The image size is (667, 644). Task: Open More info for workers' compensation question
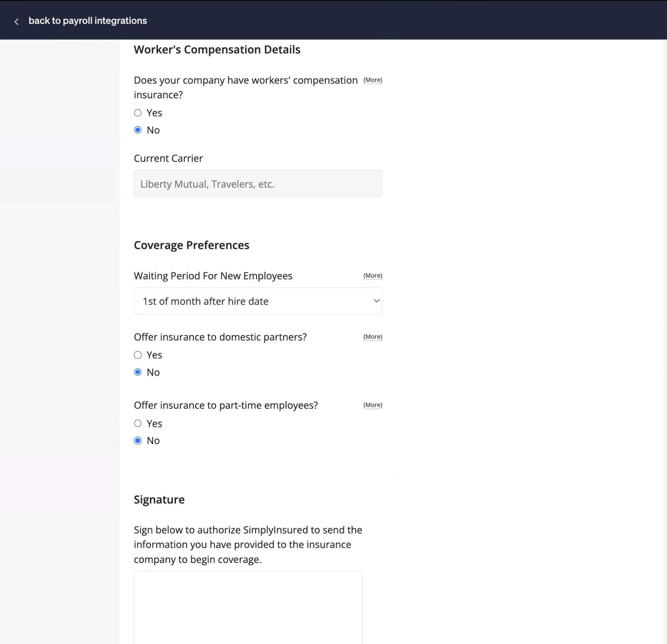372,80
